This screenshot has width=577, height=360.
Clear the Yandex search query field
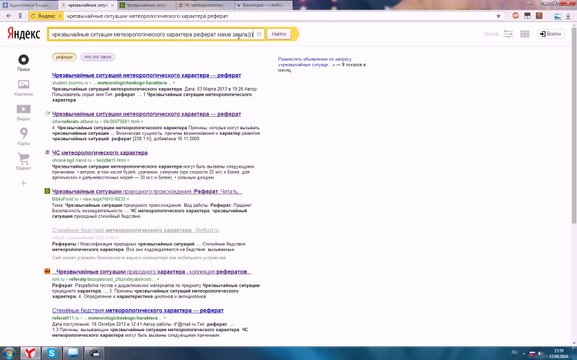coord(259,34)
